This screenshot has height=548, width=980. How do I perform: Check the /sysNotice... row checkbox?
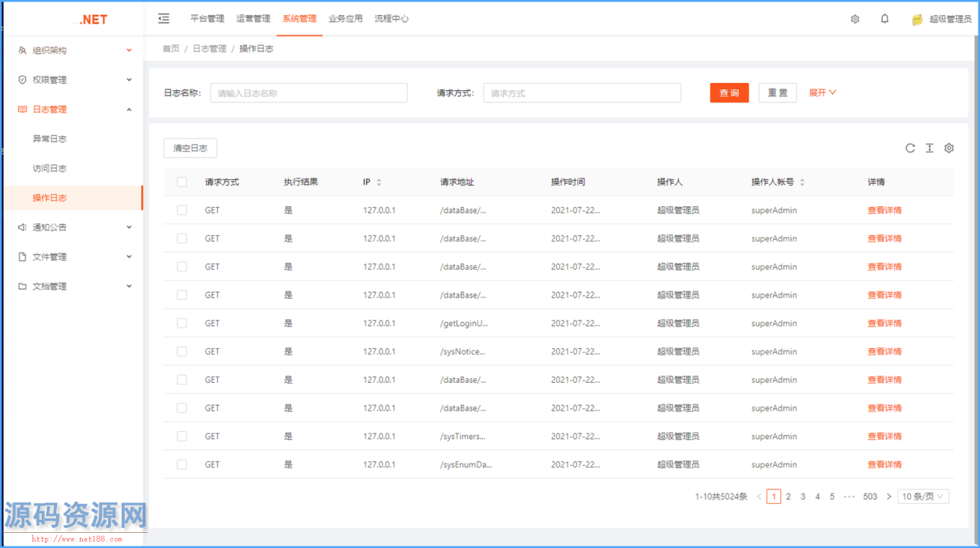[x=182, y=352]
